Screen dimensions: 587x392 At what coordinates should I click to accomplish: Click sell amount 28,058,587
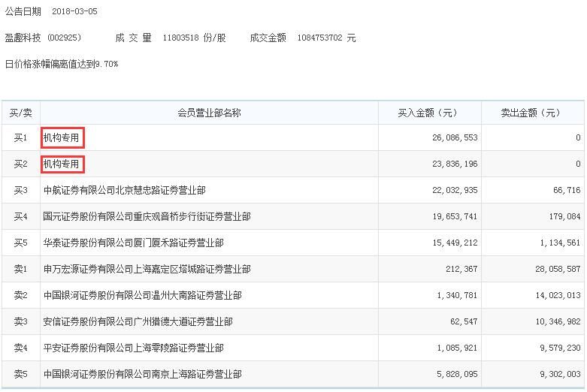(558, 269)
